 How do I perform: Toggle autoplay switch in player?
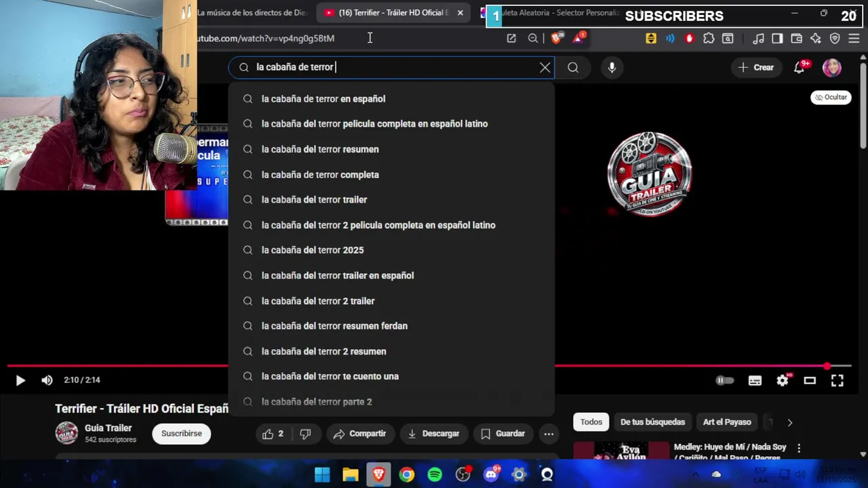click(x=725, y=380)
